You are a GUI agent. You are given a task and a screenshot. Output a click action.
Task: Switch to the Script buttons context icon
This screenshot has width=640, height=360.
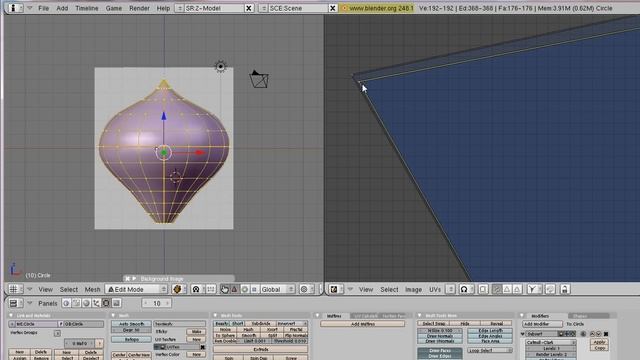pos(76,303)
